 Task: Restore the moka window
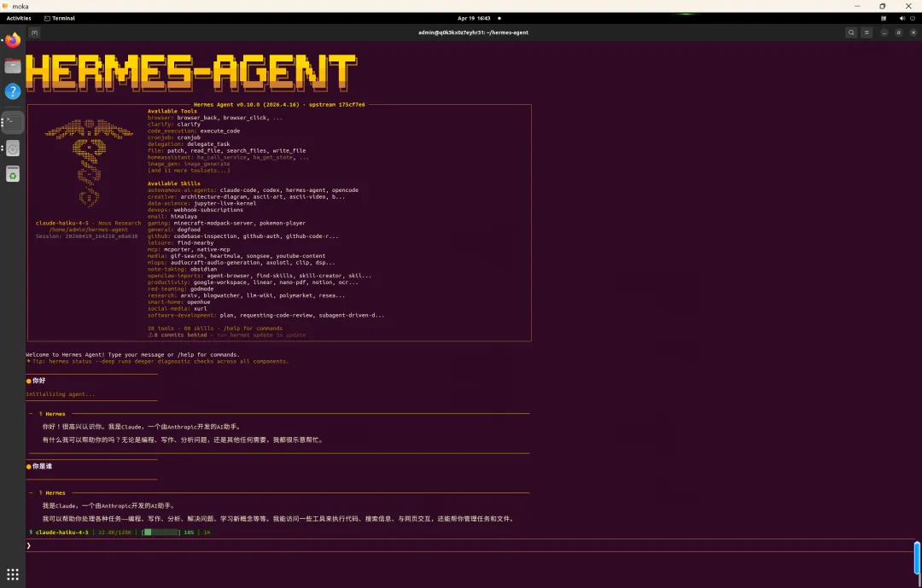tap(882, 6)
